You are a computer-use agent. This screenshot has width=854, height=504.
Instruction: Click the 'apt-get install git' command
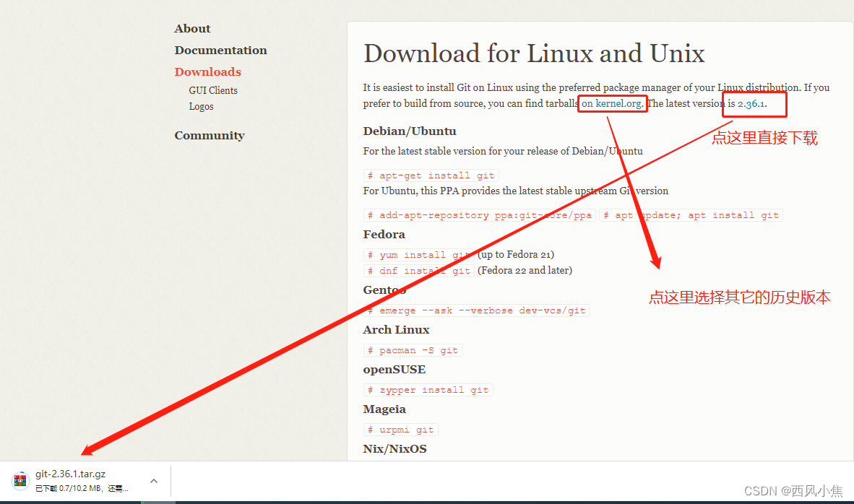tap(431, 175)
